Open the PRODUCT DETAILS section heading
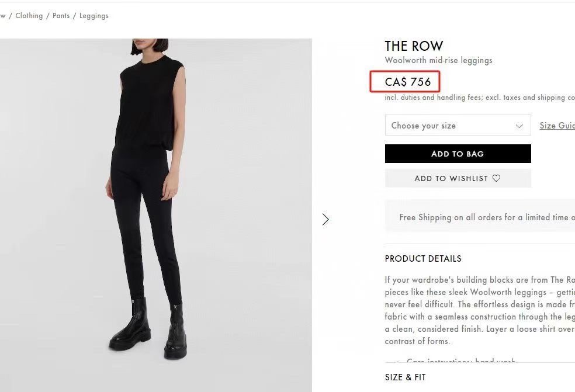The width and height of the screenshot is (575, 392). pyautogui.click(x=423, y=259)
